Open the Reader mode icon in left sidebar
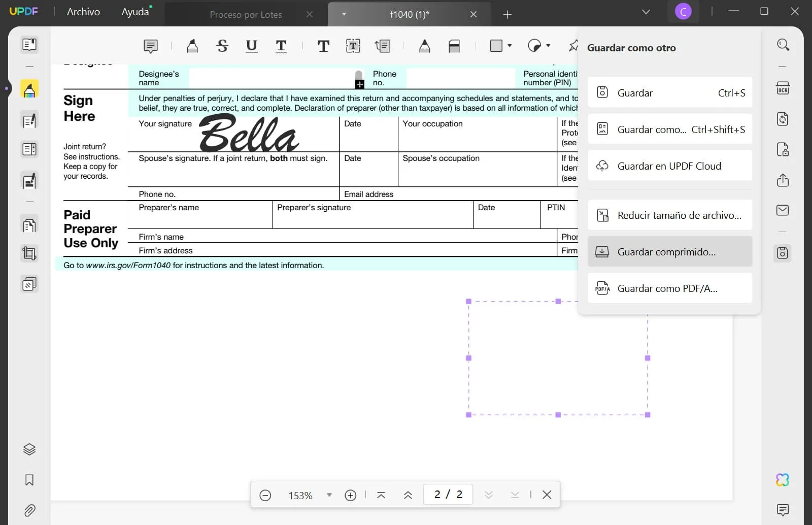 coord(29,45)
